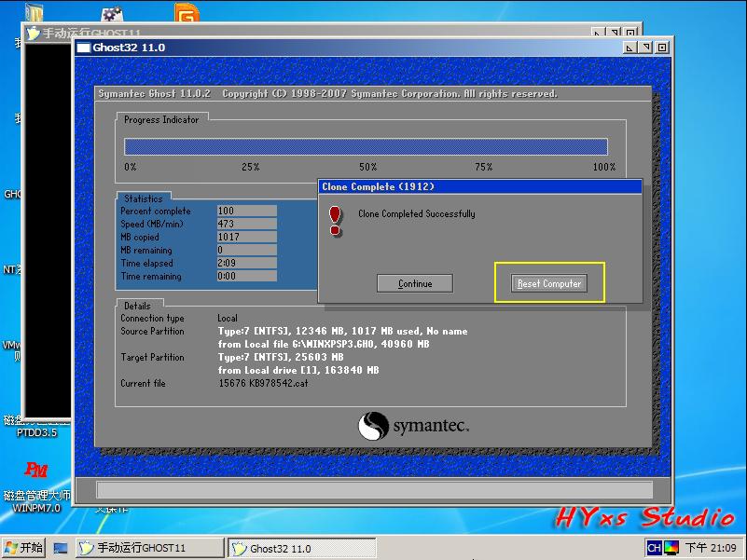
Task: Click the Time remaining value 0:00
Action: pos(247,276)
